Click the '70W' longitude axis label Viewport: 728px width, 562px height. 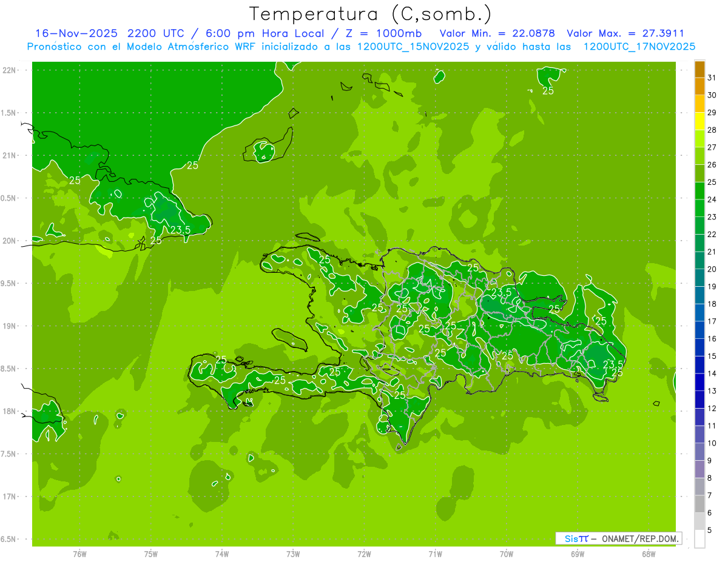[506, 554]
